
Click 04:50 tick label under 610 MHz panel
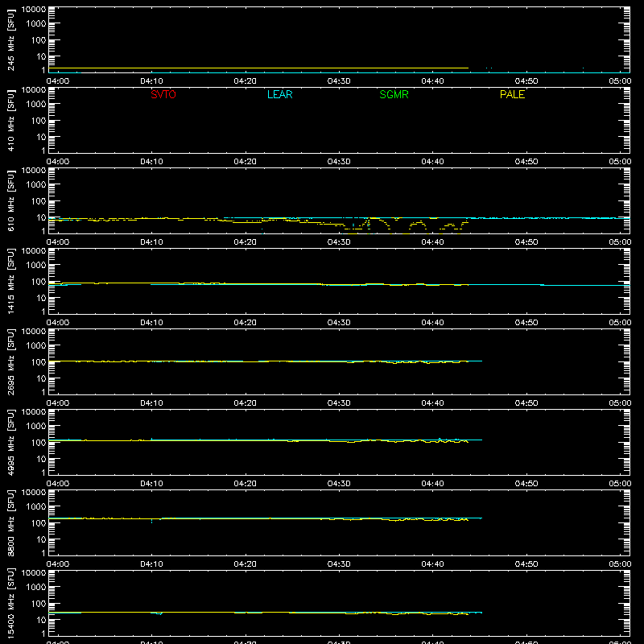526,242
